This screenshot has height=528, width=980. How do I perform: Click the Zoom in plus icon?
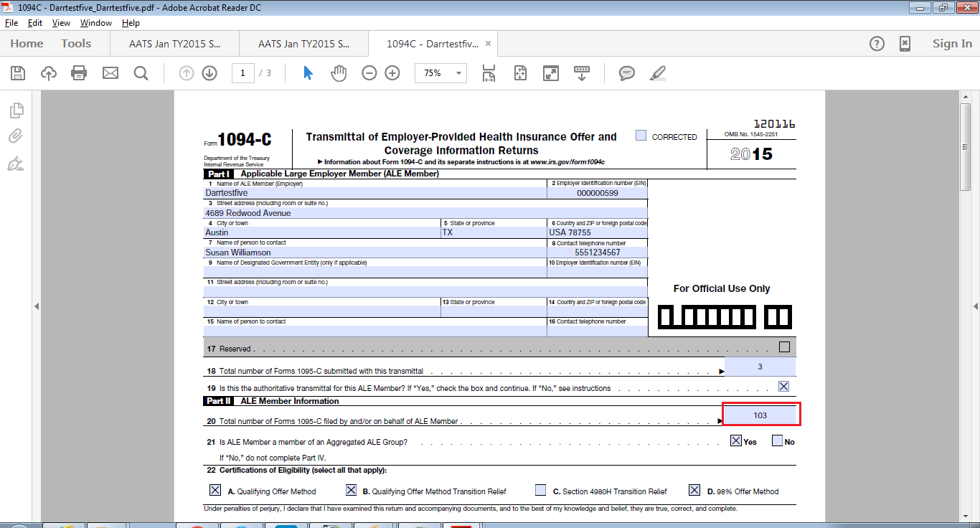(x=392, y=73)
